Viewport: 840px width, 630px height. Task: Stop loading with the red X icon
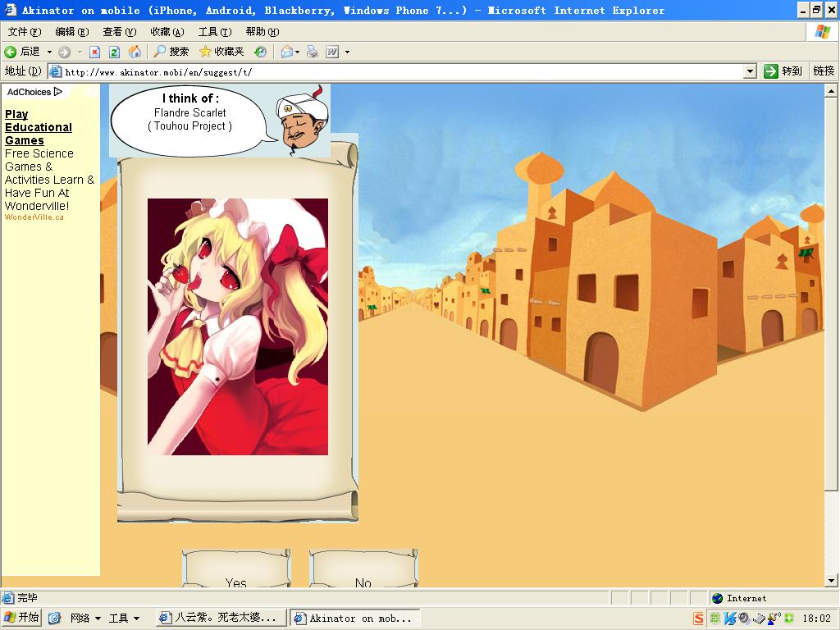point(95,52)
